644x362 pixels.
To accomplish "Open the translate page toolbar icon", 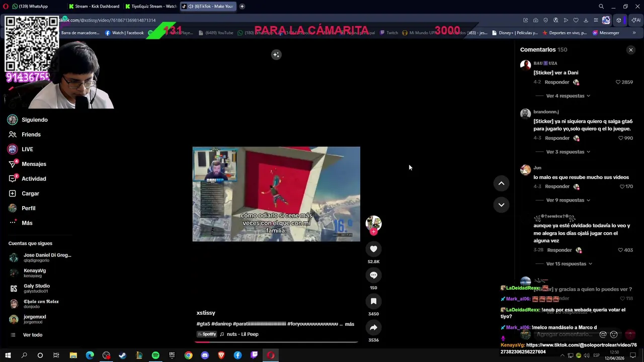I will [556, 20].
